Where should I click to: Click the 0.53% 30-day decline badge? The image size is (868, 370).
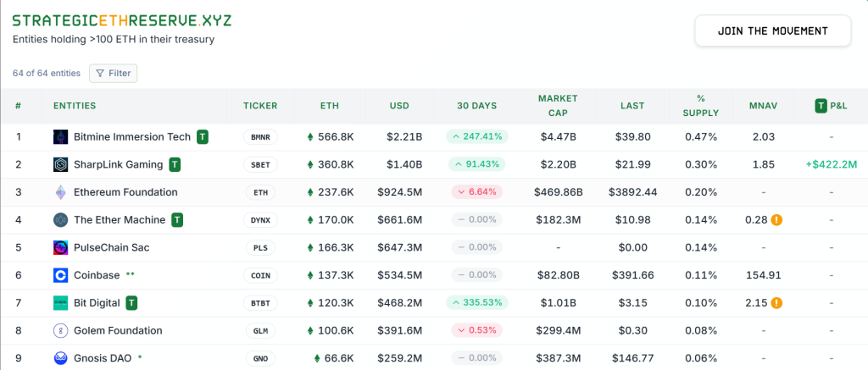point(476,330)
